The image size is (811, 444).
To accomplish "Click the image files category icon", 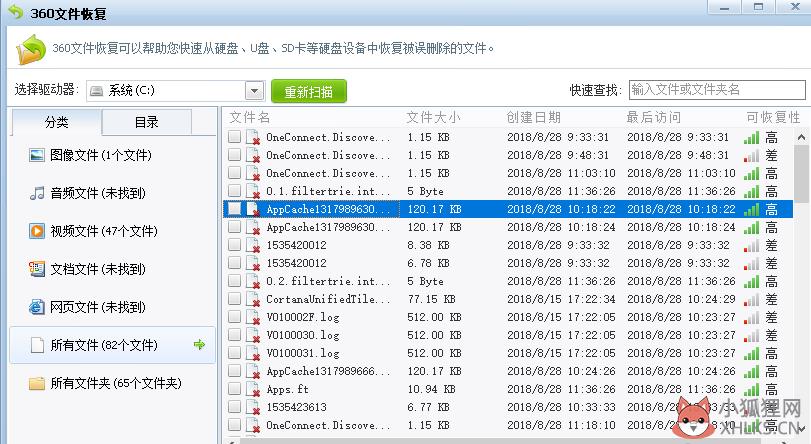I will [37, 155].
